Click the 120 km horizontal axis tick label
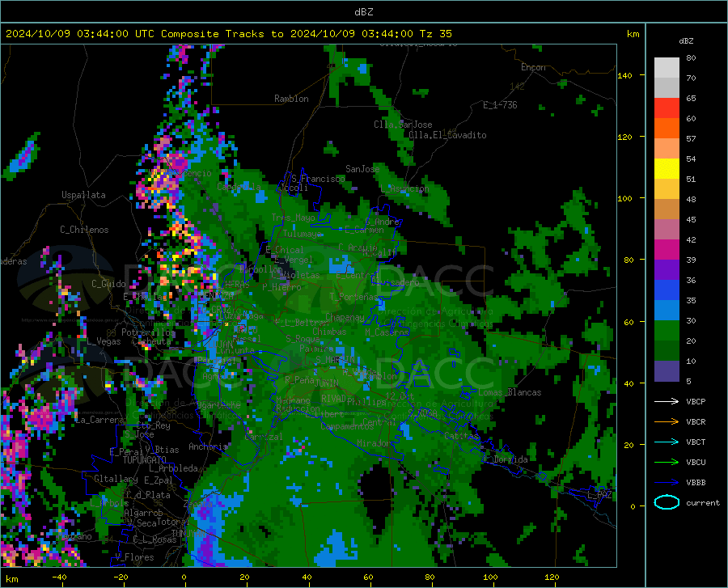 coord(552,577)
